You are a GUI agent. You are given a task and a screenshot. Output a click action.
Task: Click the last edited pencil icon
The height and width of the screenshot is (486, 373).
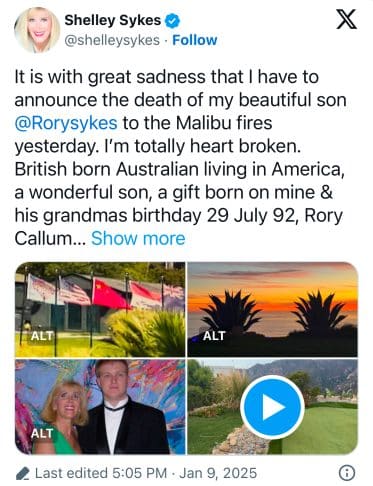(x=23, y=473)
